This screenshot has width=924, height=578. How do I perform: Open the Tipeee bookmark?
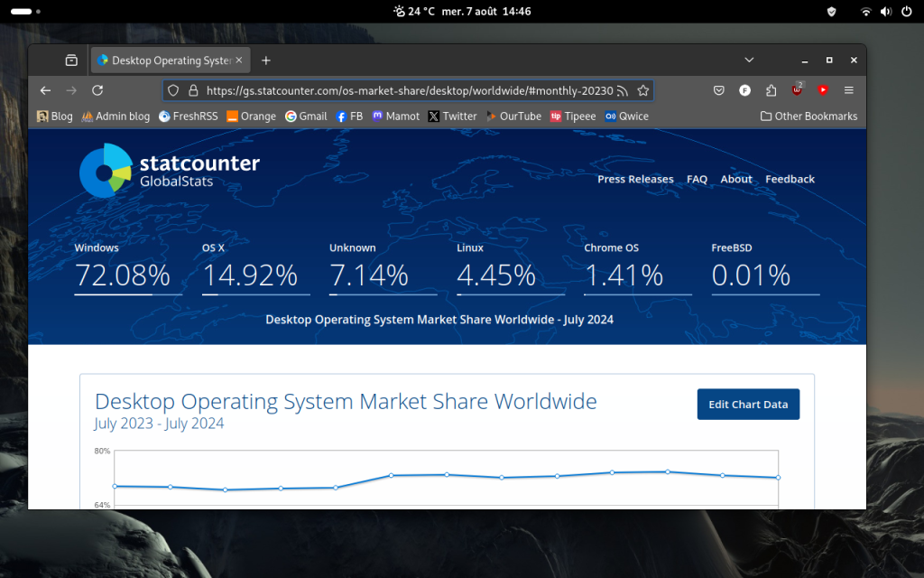[x=573, y=117]
